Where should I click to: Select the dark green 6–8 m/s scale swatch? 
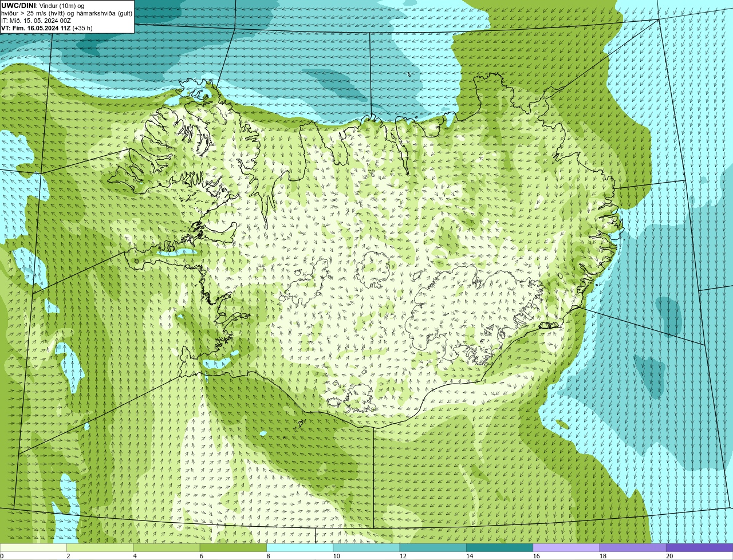233,547
